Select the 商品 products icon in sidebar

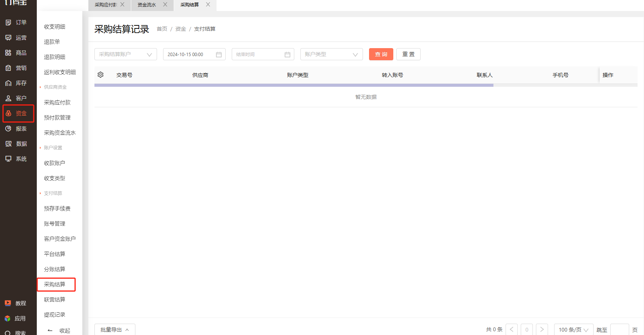point(8,53)
